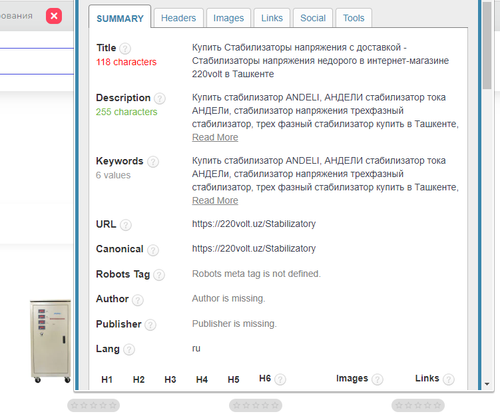Open the Images tab
Screen dimensions: 500x420
[228, 18]
